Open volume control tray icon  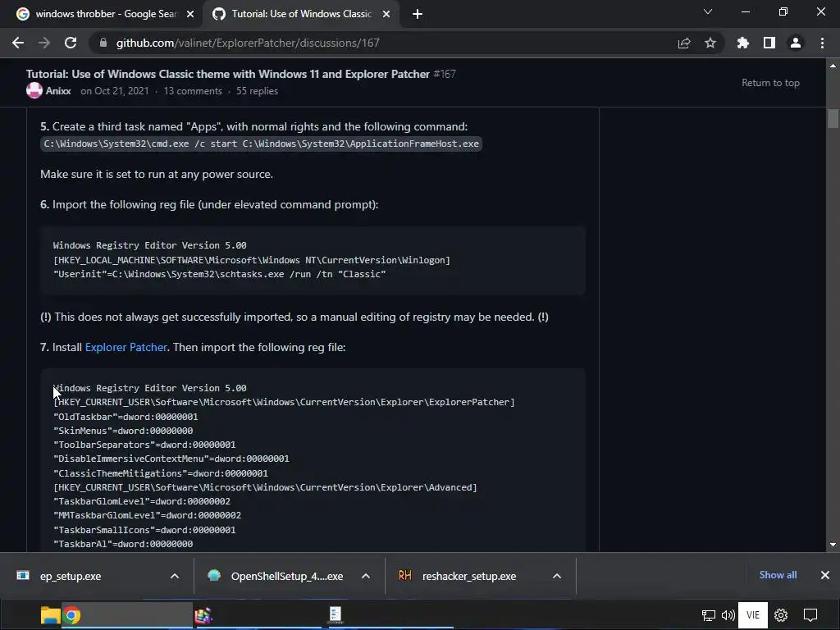point(728,615)
